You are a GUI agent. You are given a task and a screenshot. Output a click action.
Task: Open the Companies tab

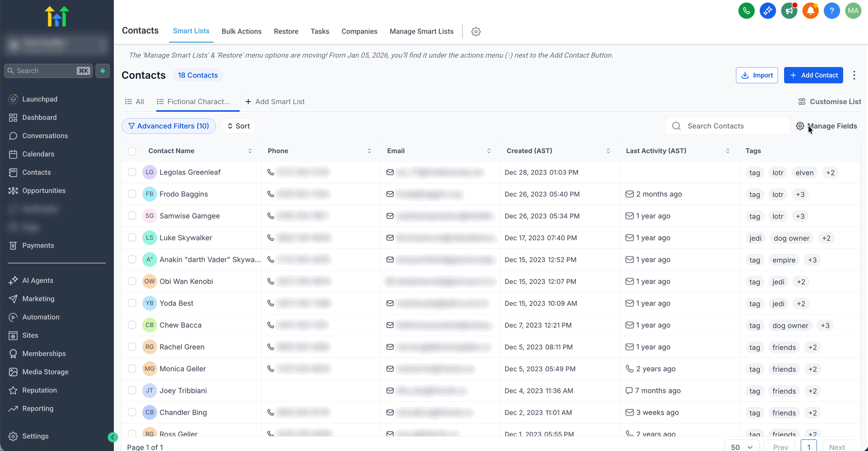click(x=359, y=31)
